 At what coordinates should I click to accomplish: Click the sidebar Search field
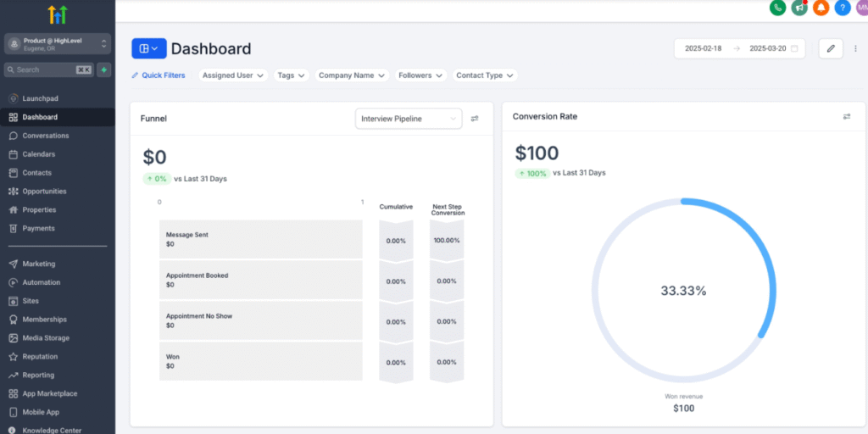point(49,70)
